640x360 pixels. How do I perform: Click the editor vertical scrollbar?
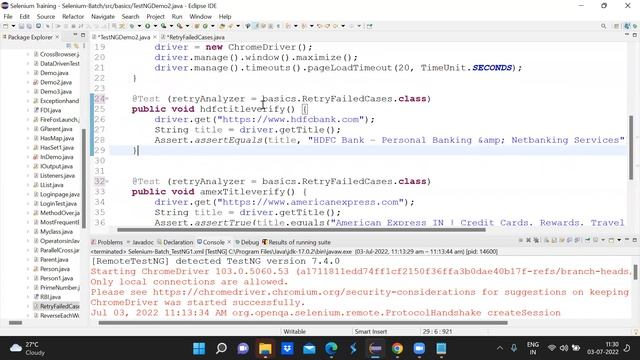click(631, 147)
